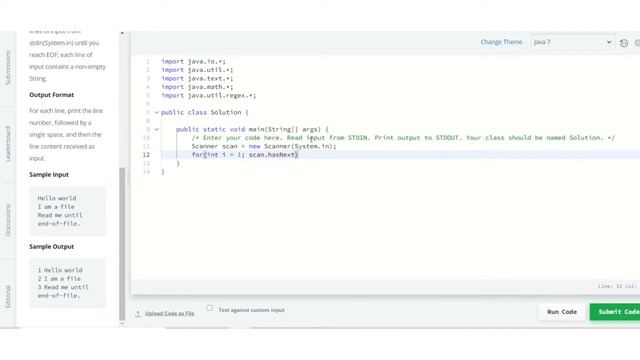Click the 'public static void main' line
Screen dimensions: 640x360
click(252, 129)
